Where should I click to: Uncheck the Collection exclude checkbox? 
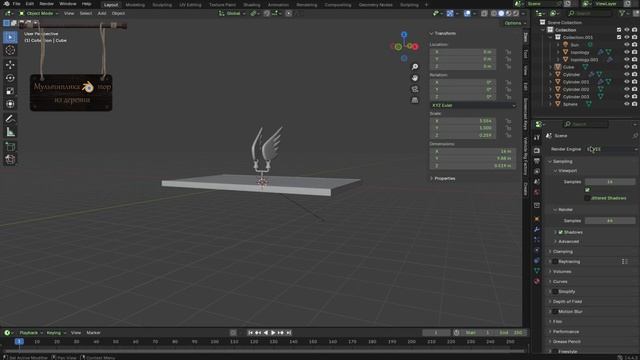tap(619, 30)
